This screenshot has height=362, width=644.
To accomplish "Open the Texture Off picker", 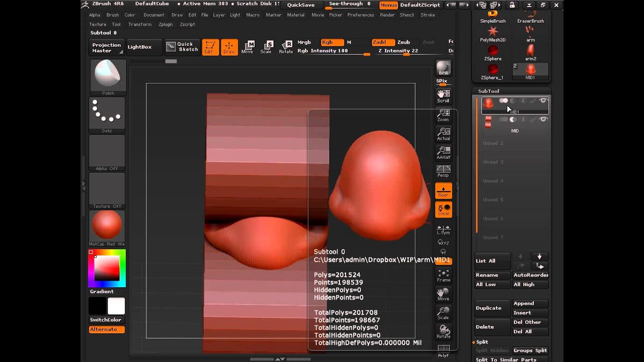I will [107, 191].
